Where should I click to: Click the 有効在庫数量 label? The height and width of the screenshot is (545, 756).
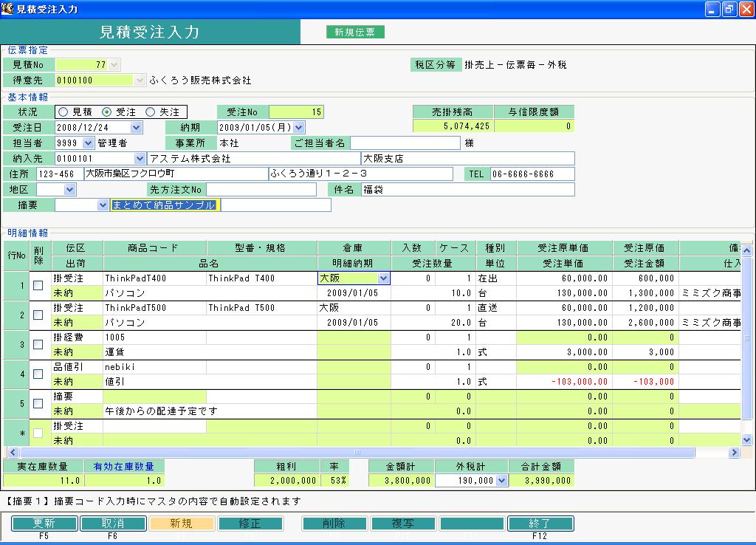pyautogui.click(x=124, y=467)
